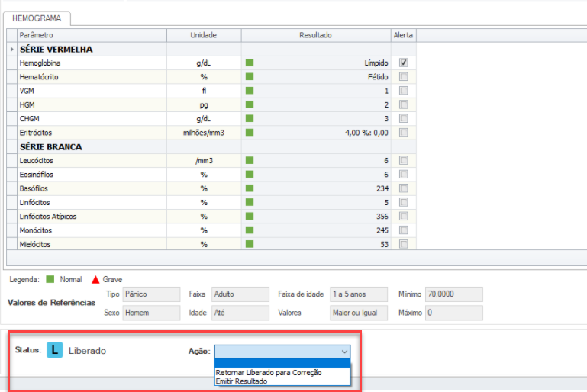Click the Máximo field showing 0
Screen dimensions: 587x392
click(454, 313)
